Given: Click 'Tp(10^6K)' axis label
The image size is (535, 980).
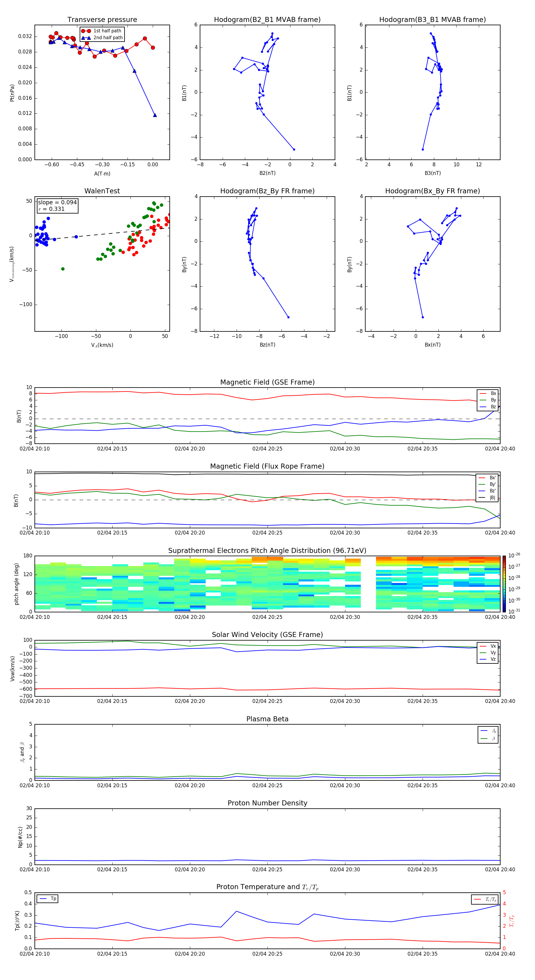Looking at the screenshot, I should coord(17,921).
